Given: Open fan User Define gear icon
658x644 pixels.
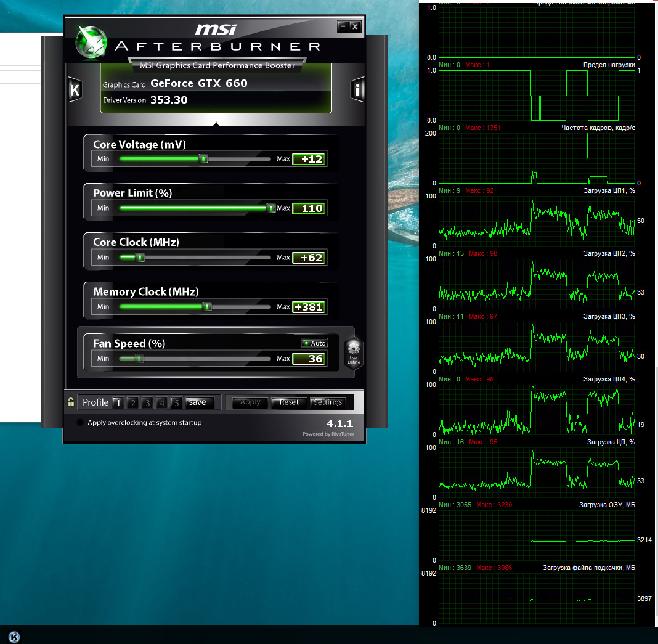Looking at the screenshot, I should pyautogui.click(x=354, y=353).
